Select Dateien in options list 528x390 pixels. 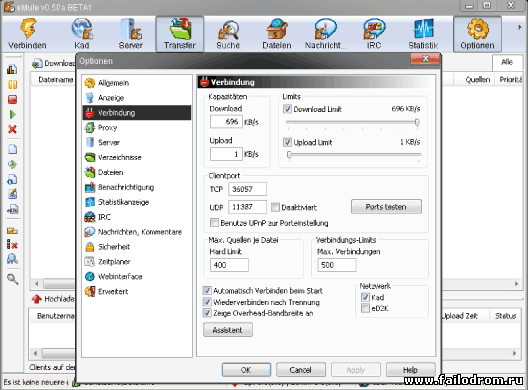pos(137,172)
